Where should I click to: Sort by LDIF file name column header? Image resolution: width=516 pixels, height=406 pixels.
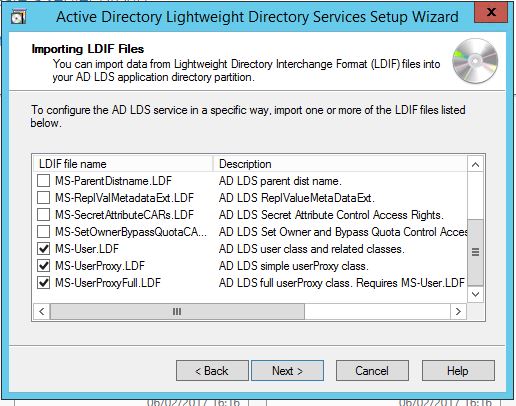click(123, 164)
